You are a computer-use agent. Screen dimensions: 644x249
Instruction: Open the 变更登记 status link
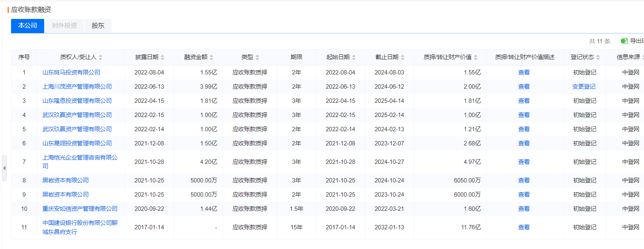[584, 87]
